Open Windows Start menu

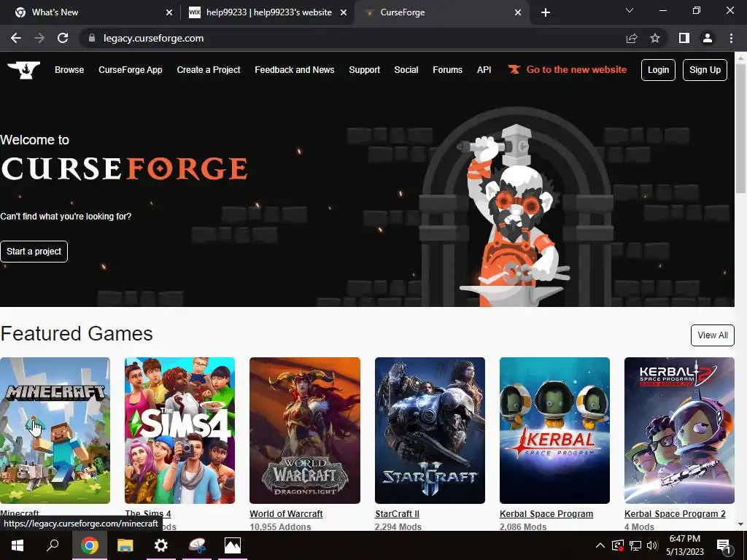coord(18,545)
